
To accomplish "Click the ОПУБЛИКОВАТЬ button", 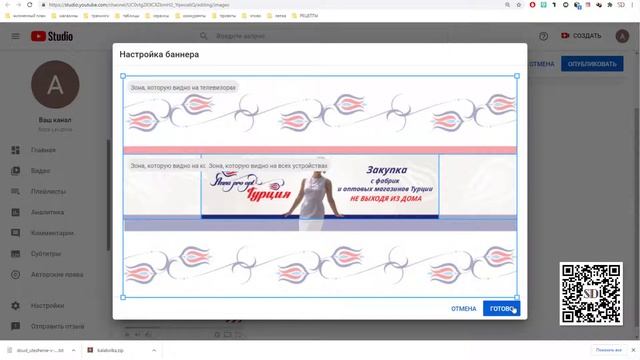I will coord(592,64).
